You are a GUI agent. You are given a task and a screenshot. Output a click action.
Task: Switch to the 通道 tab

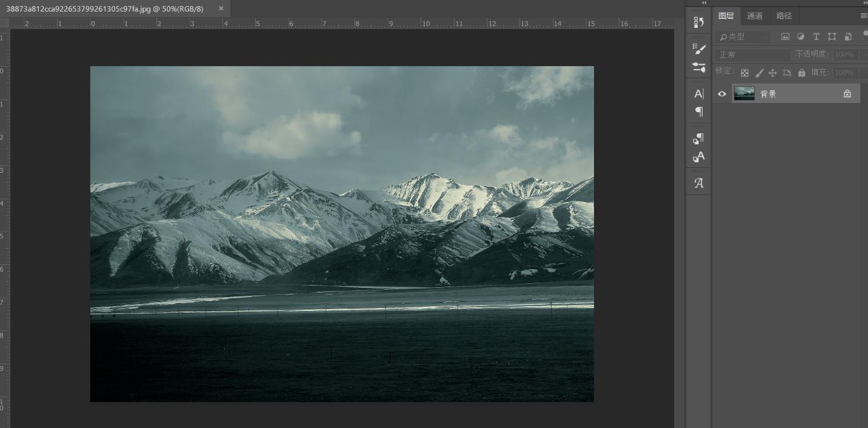755,16
